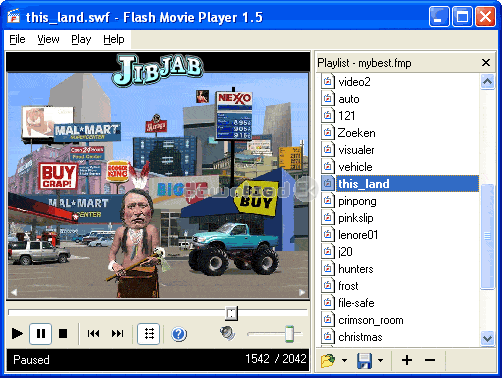Screen dimensions: 502x378
Task: Click the movie seek bar thumb
Action: coord(231,313)
